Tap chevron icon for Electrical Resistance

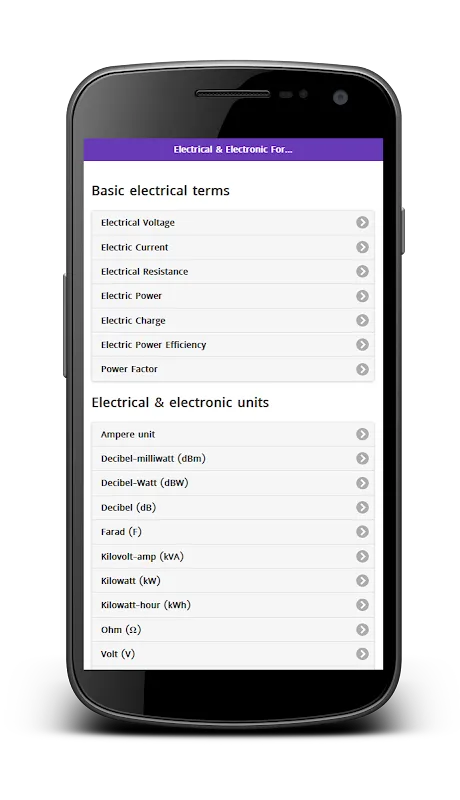click(x=362, y=271)
